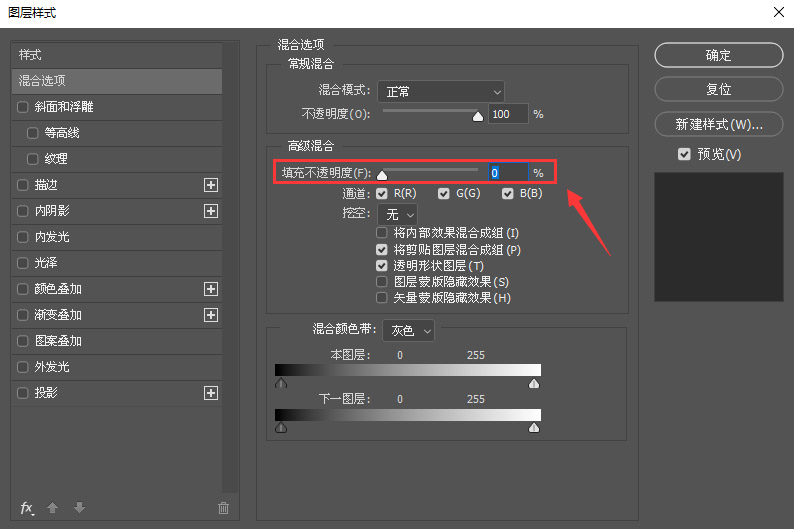Click the 复位 button
794x529 pixels.
pyautogui.click(x=719, y=90)
